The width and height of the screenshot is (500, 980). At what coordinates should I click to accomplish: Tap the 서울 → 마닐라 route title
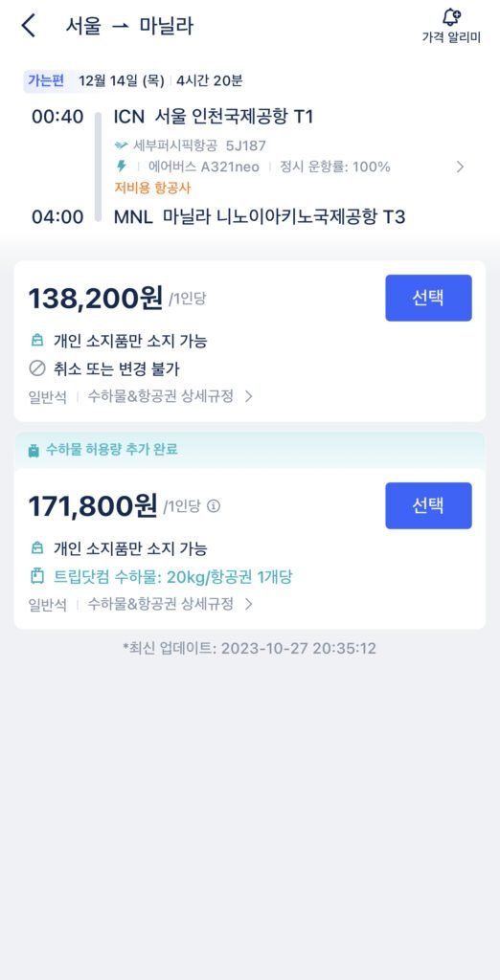point(129,26)
